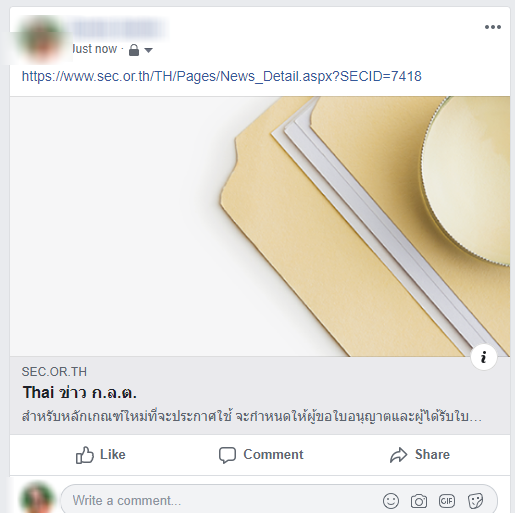Click the Thai article description snippet
This screenshot has height=513, width=515.
coord(252,417)
